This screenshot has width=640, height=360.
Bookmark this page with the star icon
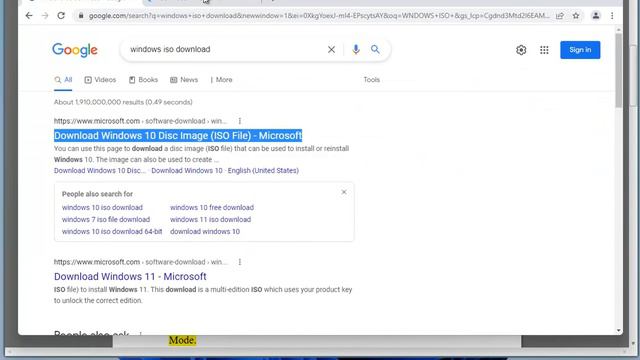tap(576, 16)
